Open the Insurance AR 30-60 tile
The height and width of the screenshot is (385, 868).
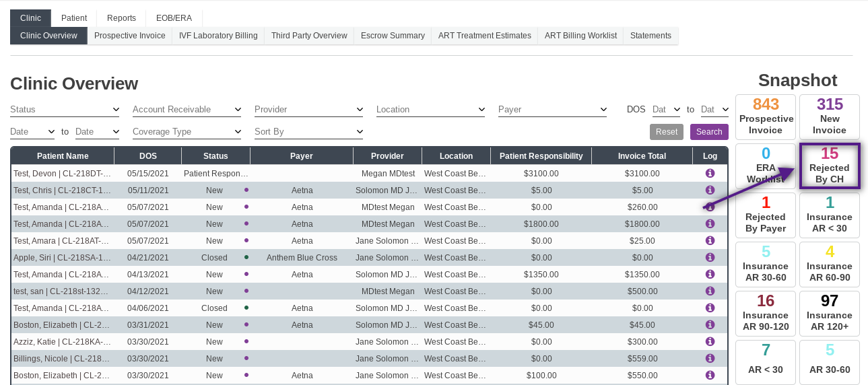pyautogui.click(x=766, y=264)
